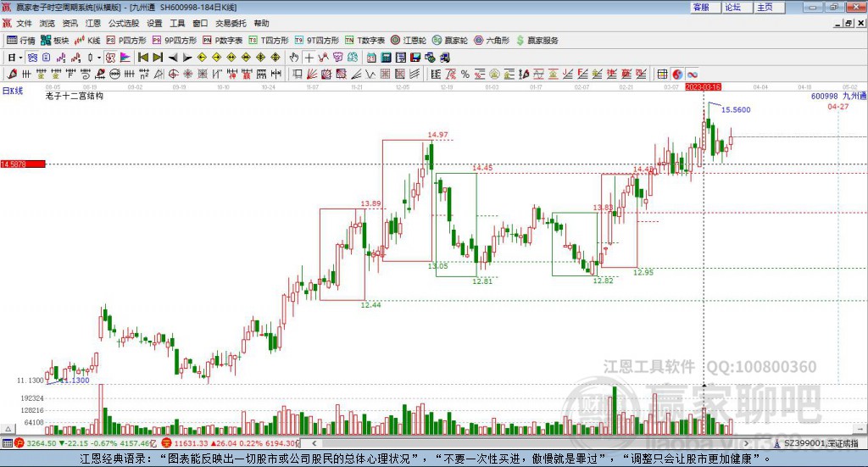This screenshot has height=467, width=868.
Task: Click the 11631.33 index status value
Action: pyautogui.click(x=191, y=443)
